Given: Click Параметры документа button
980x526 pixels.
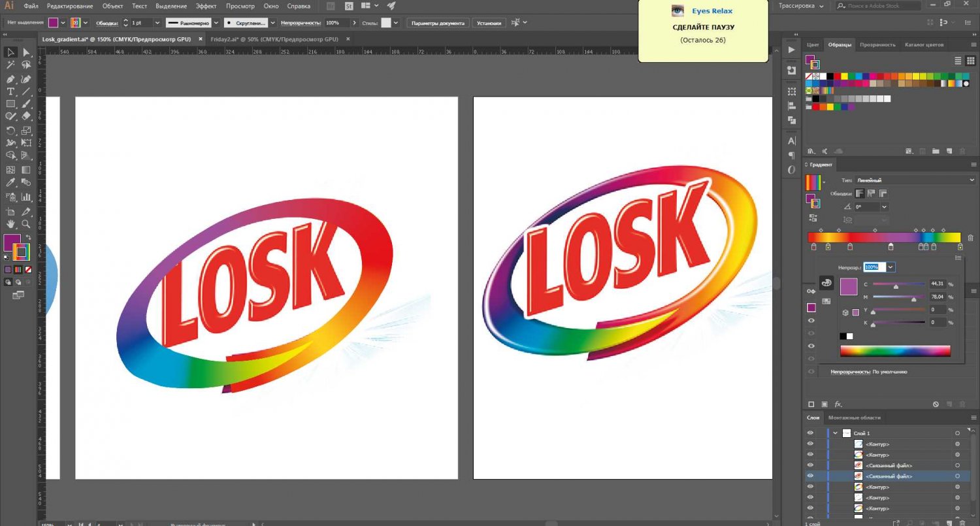Looking at the screenshot, I should (438, 22).
